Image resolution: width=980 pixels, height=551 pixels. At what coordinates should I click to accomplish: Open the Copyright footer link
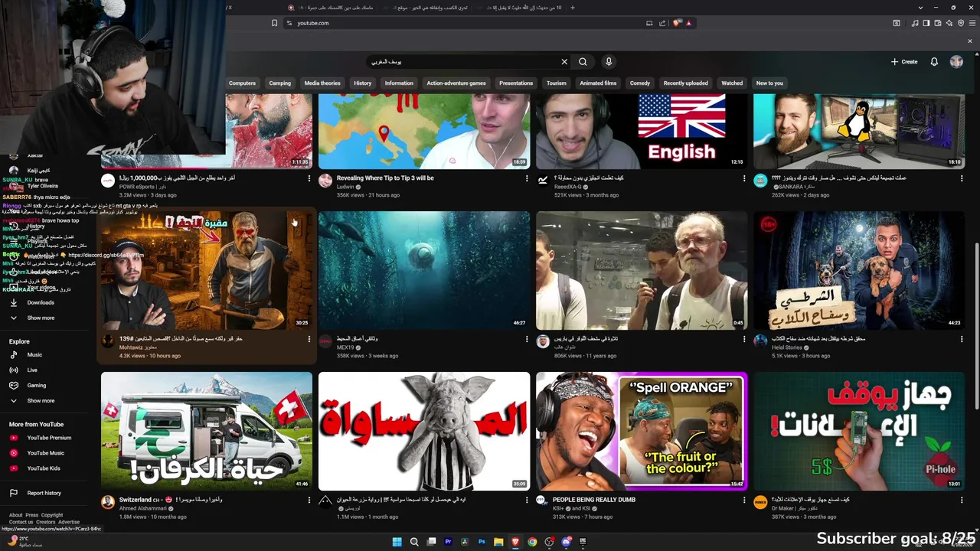pyautogui.click(x=52, y=515)
